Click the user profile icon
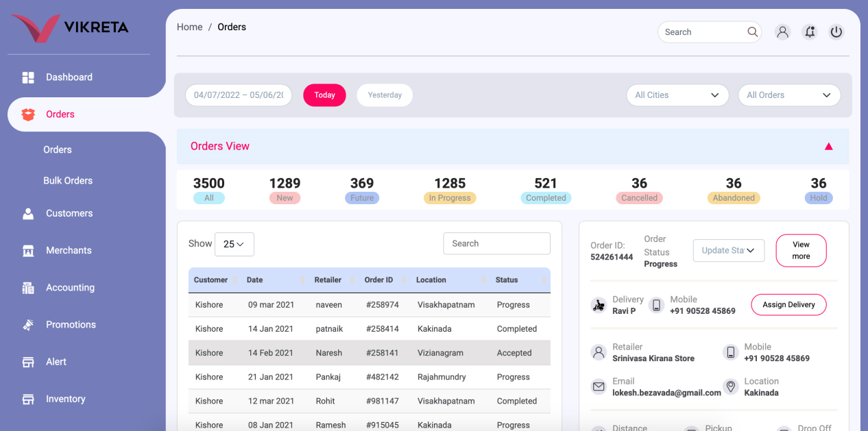This screenshot has width=868, height=431. coord(782,32)
